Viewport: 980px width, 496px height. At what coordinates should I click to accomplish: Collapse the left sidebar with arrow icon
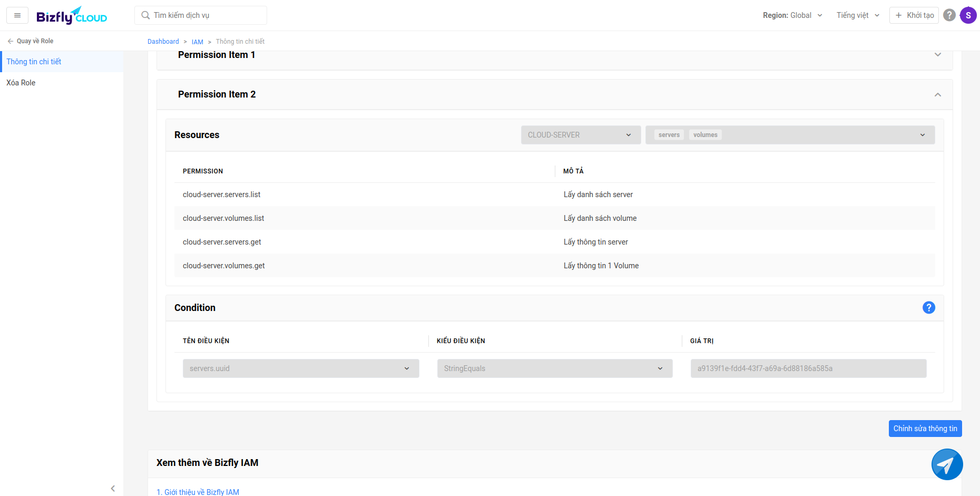click(113, 488)
